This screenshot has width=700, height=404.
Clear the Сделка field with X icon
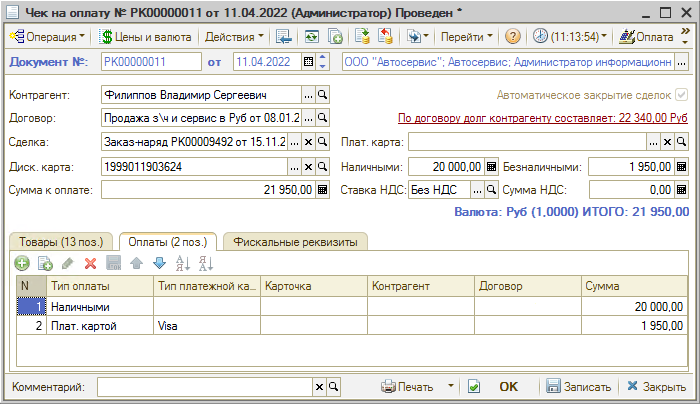(308, 142)
